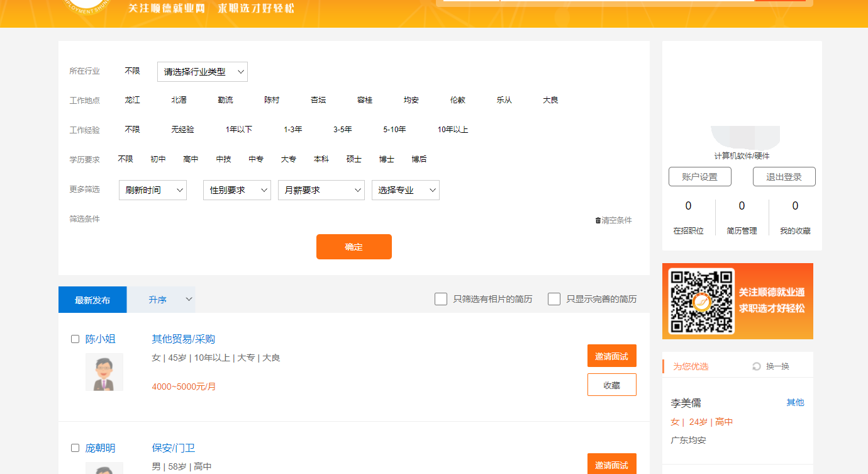Click the QR code image in the banner
This screenshot has width=868, height=474.
pos(701,302)
